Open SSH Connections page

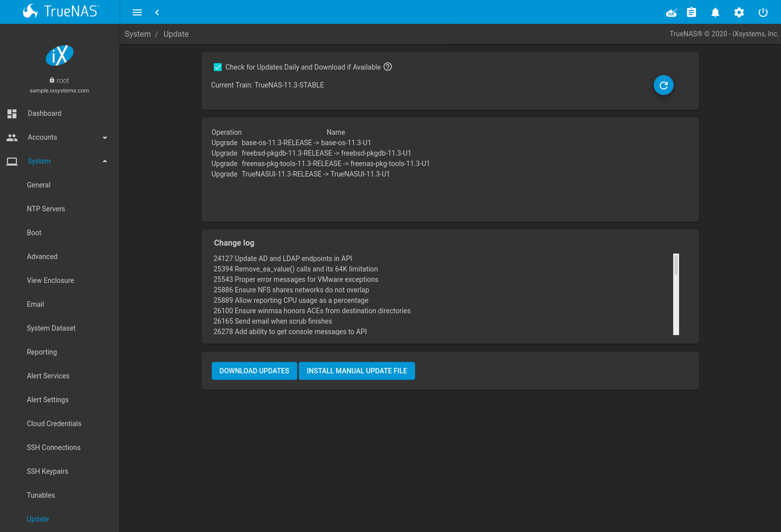54,447
